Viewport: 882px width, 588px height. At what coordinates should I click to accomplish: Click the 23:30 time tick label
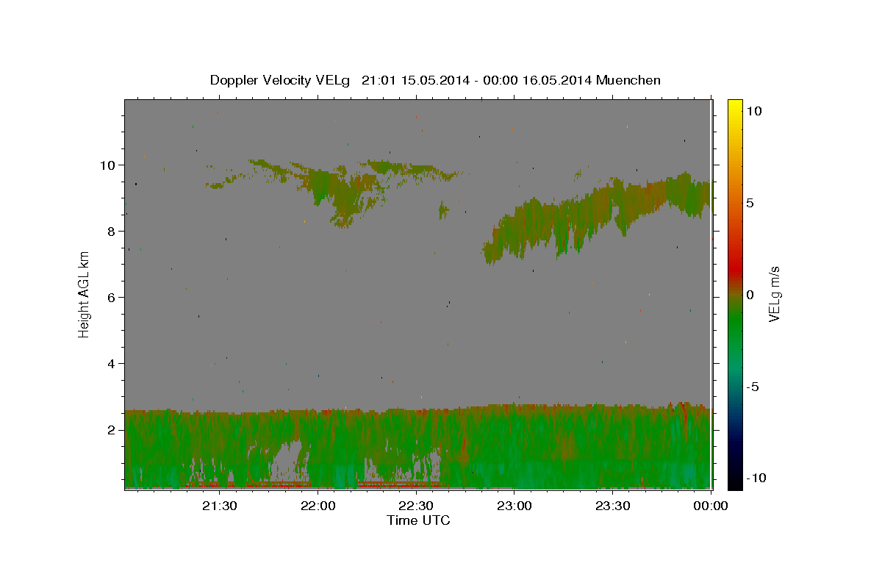[x=612, y=506]
